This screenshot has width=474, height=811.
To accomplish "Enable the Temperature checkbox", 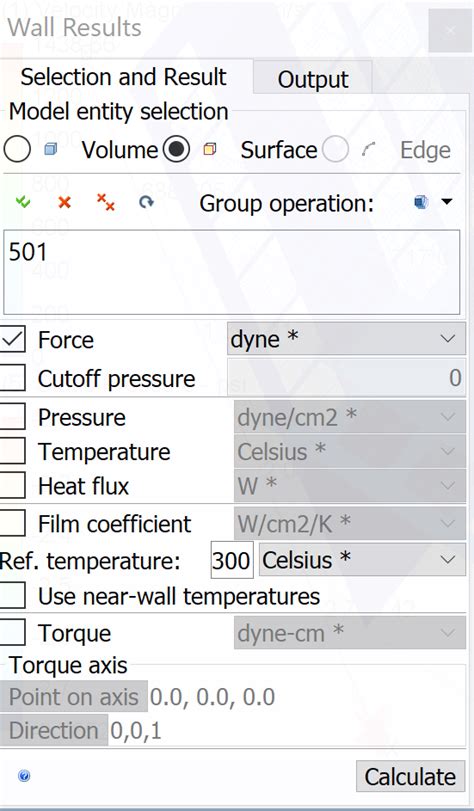I will click(12, 452).
